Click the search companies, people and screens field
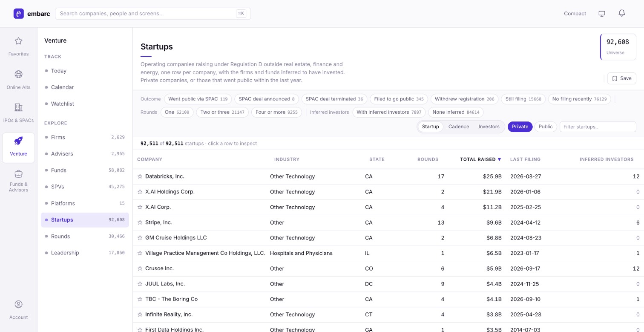 153,14
